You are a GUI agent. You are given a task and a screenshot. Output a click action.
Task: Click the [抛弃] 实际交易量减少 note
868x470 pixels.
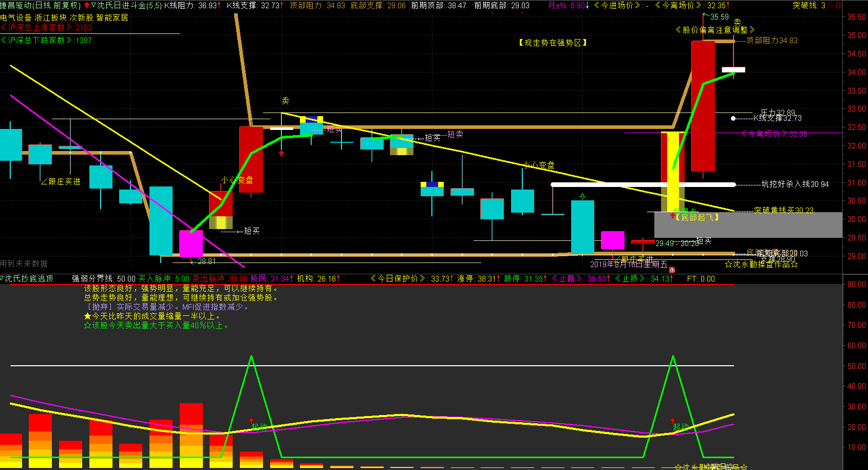coord(167,307)
